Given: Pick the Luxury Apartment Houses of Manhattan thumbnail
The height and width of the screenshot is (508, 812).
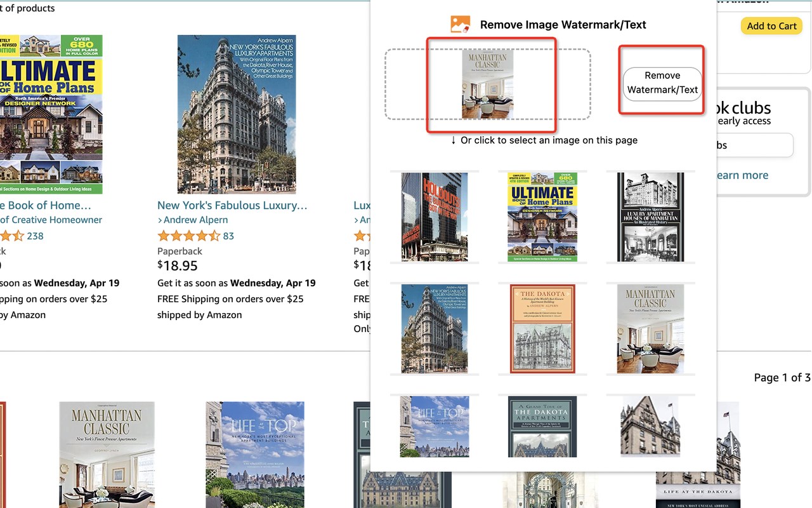Looking at the screenshot, I should point(651,217).
